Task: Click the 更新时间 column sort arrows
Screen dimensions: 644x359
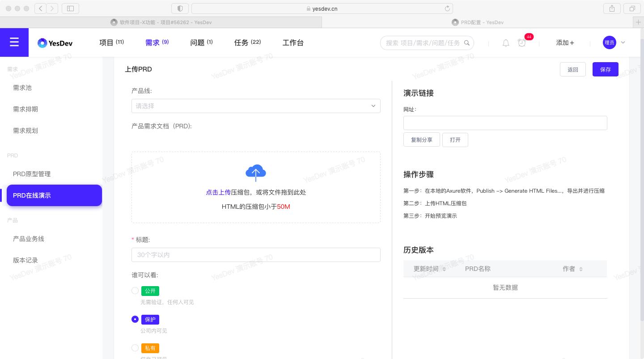Action: coord(444,269)
